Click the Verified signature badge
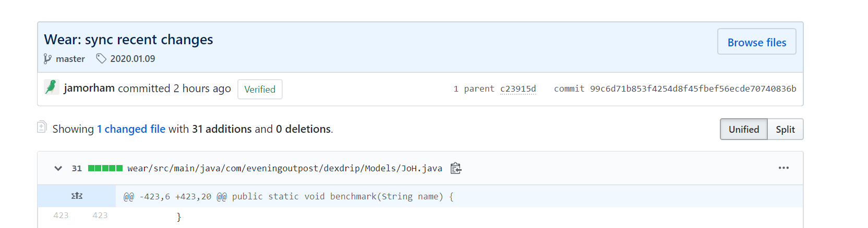868x228 pixels. pos(260,89)
